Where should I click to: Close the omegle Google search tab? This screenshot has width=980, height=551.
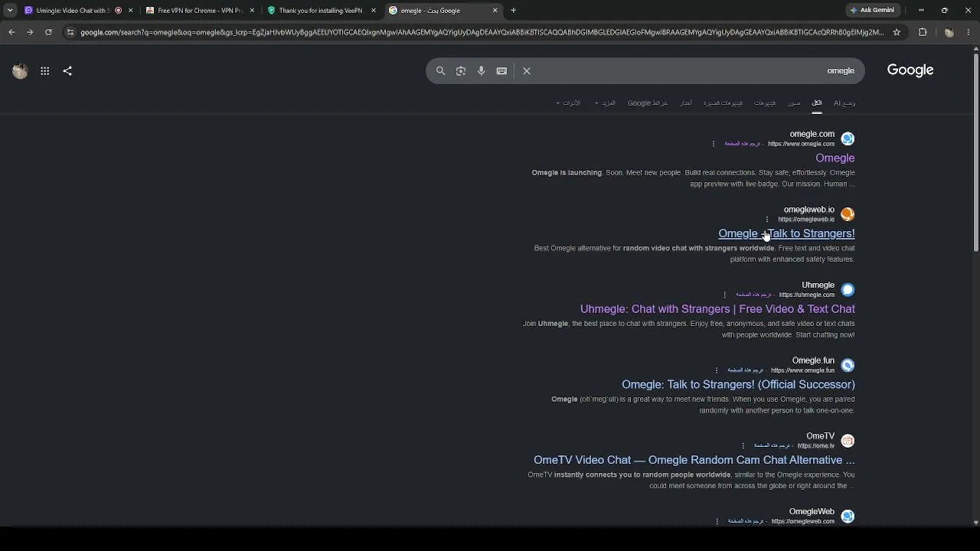point(495,11)
